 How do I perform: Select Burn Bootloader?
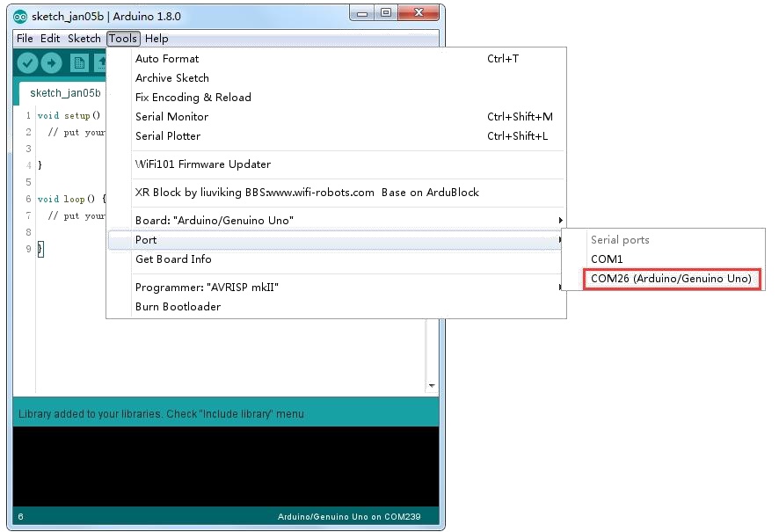click(337, 307)
